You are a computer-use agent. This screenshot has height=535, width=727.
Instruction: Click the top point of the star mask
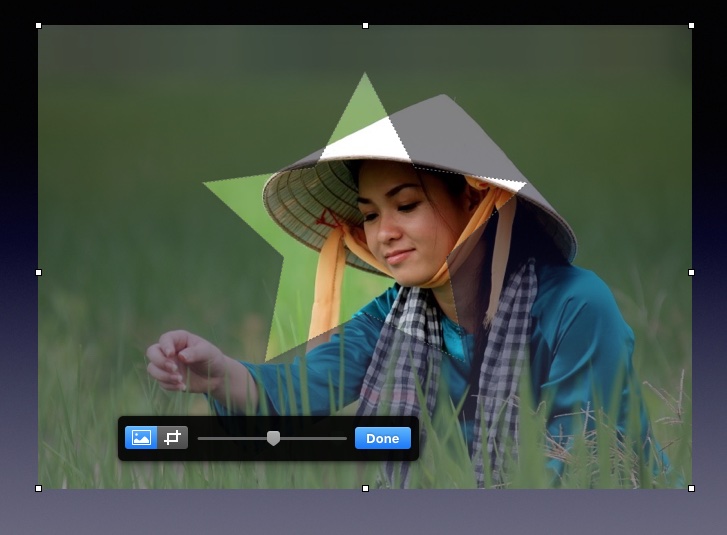[365, 76]
